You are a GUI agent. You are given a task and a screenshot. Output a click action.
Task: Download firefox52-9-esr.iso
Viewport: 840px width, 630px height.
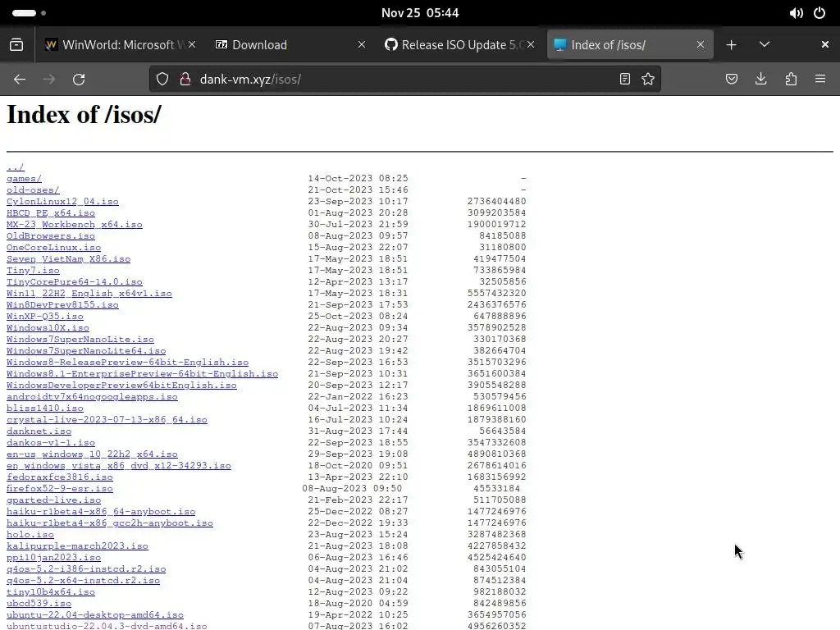click(60, 489)
